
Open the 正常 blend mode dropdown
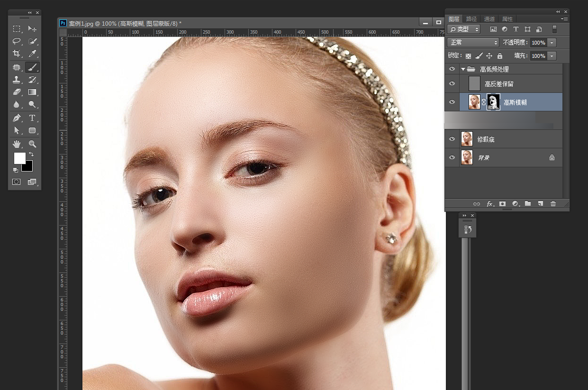tap(473, 43)
